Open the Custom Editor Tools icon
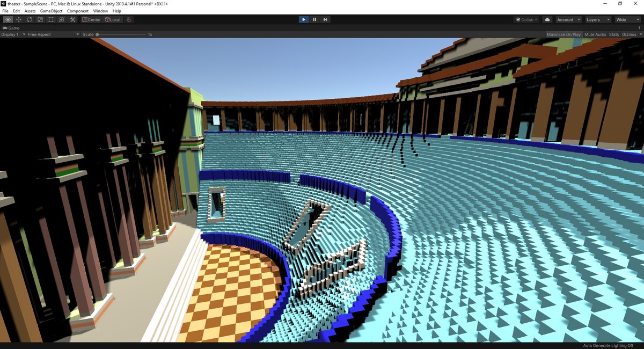The image size is (644, 349). 72,19
